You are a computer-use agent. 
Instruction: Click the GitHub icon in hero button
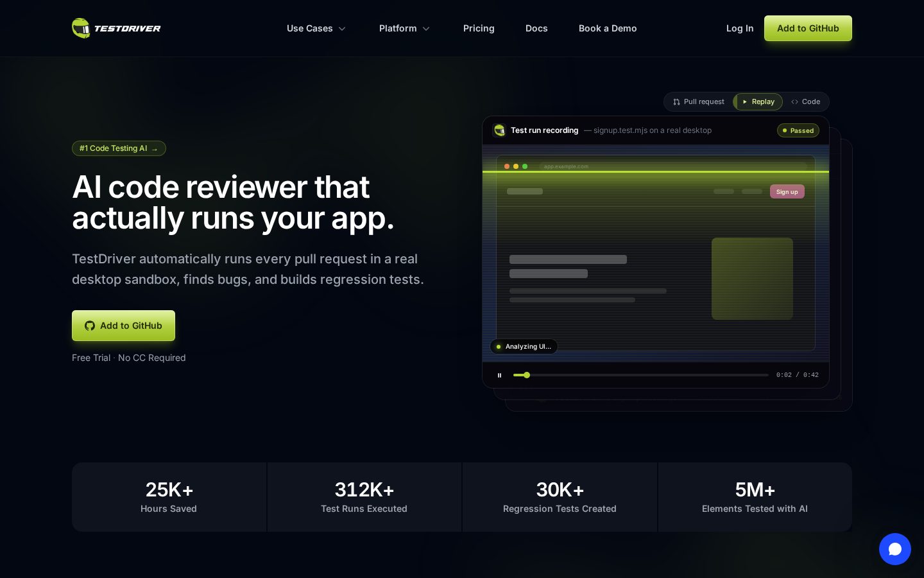(x=90, y=326)
